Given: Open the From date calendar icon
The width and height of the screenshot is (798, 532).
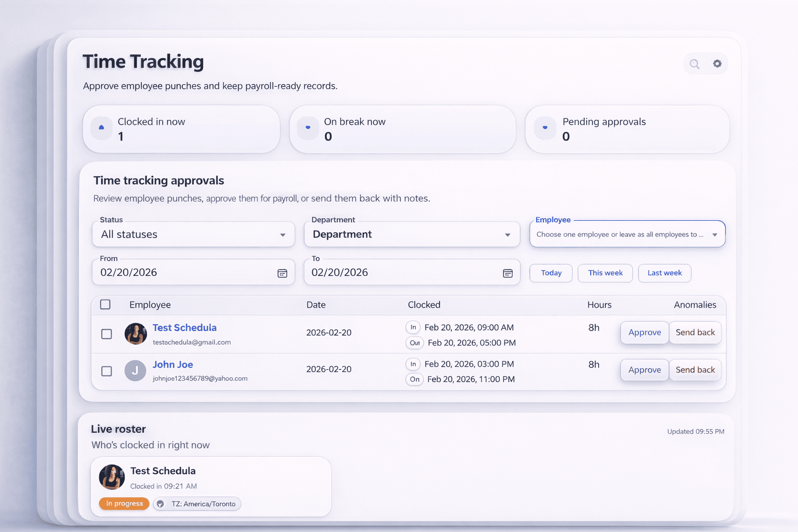Looking at the screenshot, I should [x=282, y=273].
